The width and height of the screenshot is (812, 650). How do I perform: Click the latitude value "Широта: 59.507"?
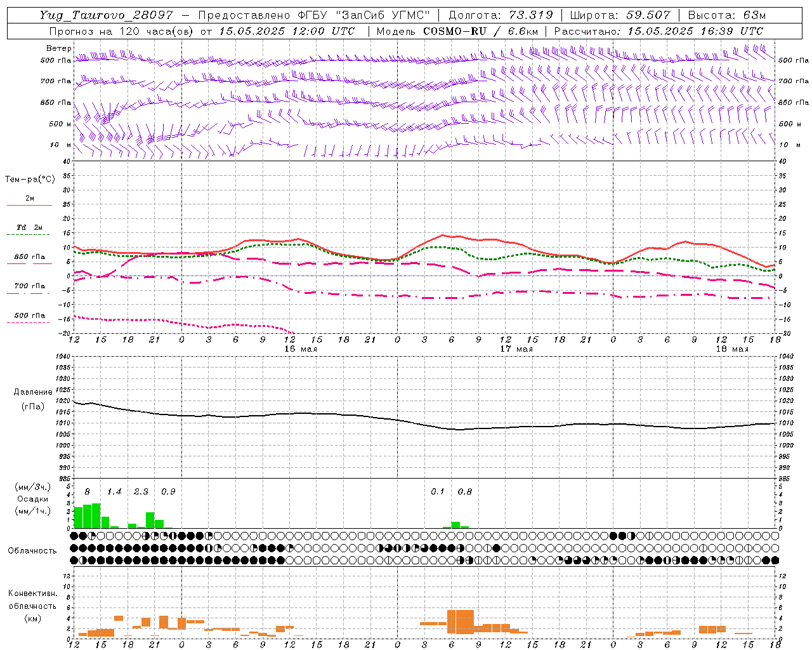(620, 15)
